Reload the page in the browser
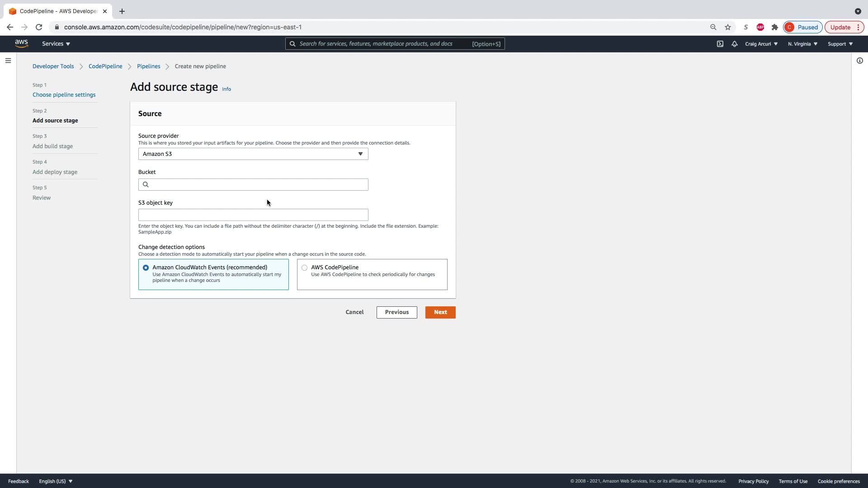The height and width of the screenshot is (488, 868). click(x=39, y=27)
